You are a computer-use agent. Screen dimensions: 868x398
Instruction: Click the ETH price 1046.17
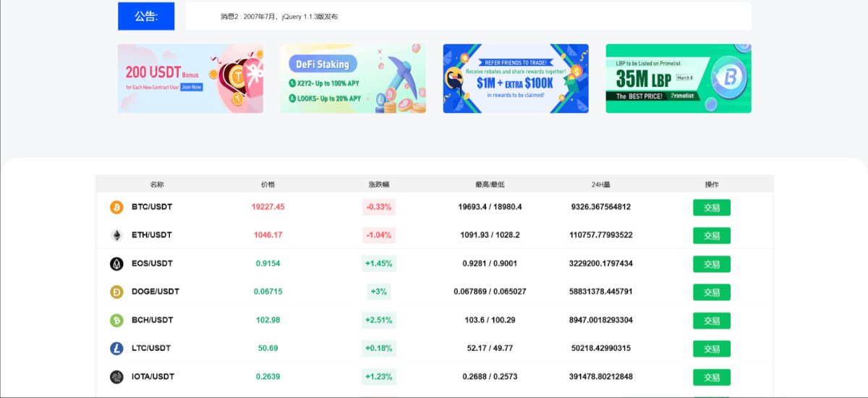[268, 235]
